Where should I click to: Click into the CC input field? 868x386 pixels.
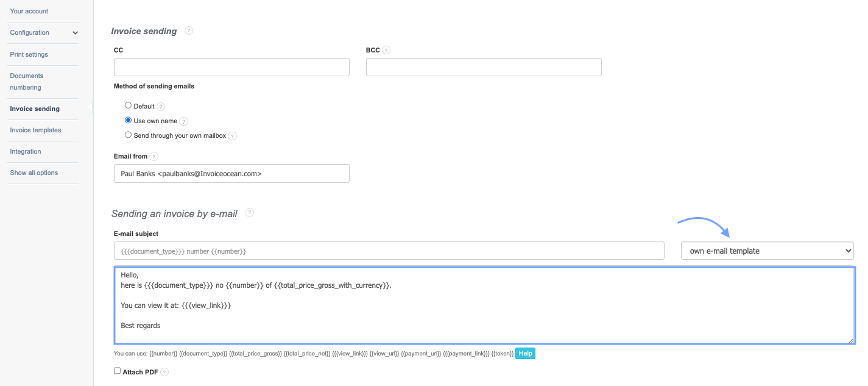coord(231,67)
